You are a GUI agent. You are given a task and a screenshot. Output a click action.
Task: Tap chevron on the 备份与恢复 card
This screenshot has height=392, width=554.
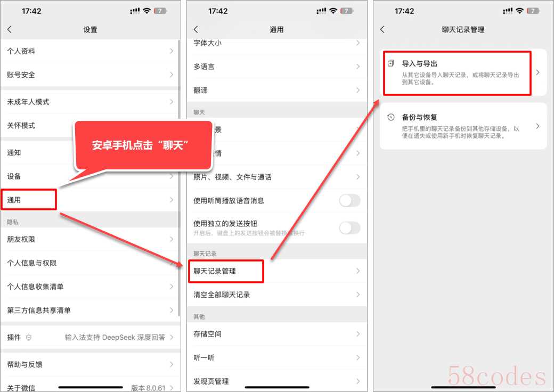(x=537, y=126)
